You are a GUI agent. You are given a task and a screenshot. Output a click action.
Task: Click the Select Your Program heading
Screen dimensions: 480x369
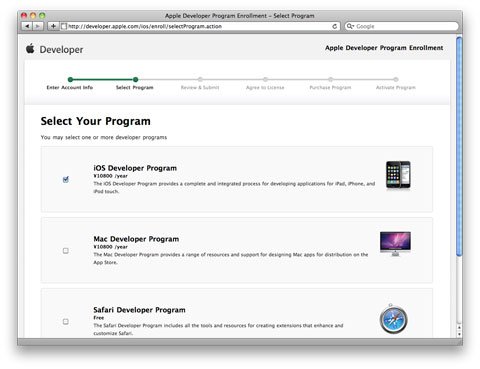tap(95, 121)
